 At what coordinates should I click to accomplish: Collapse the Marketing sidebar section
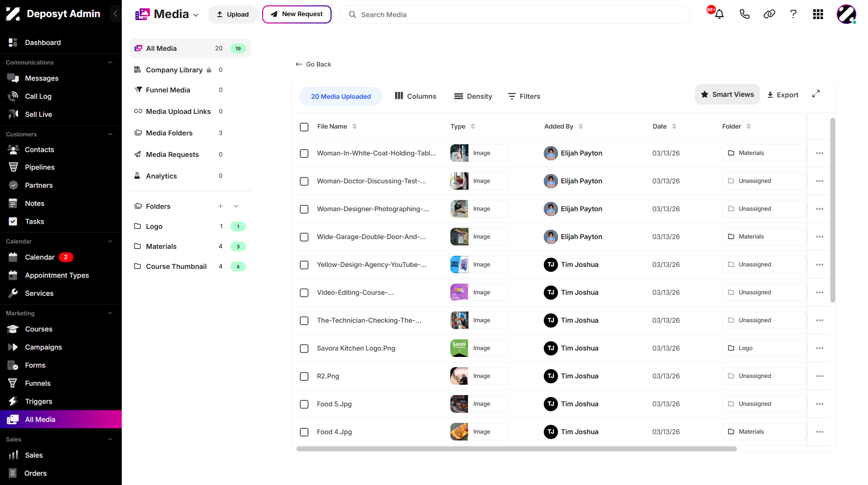pos(110,313)
